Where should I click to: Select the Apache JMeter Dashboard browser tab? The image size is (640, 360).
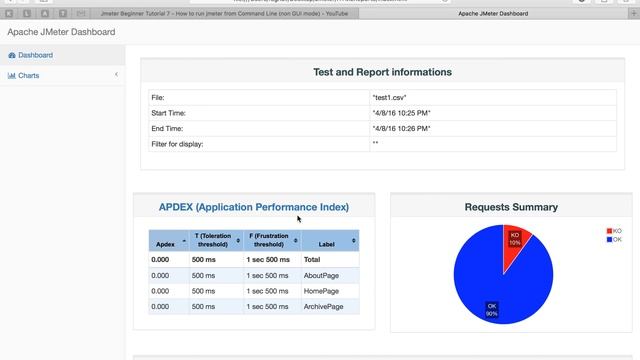(493, 13)
